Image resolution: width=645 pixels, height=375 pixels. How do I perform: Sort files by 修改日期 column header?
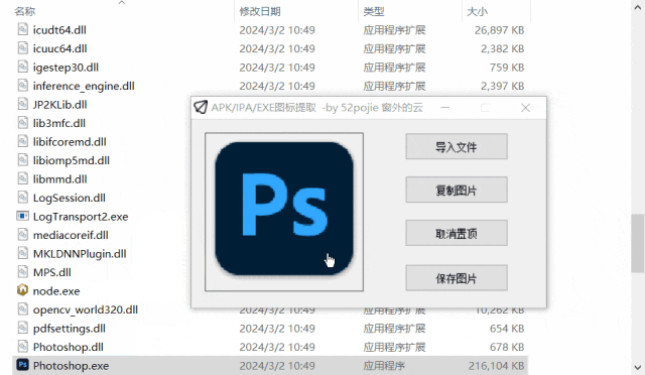click(x=260, y=11)
